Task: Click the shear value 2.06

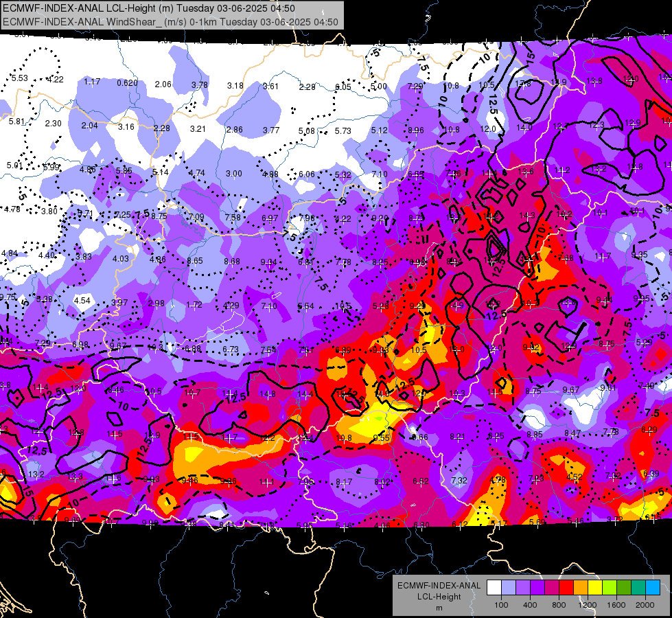Action: tap(163, 84)
